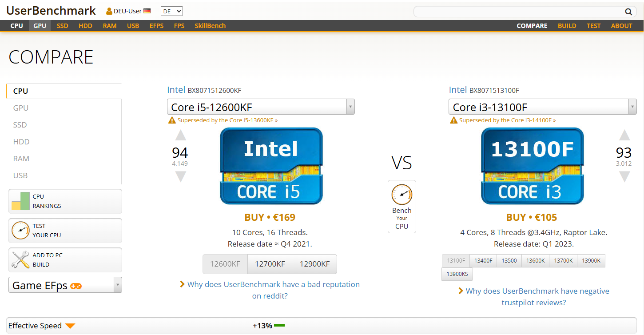Open the Core i3-13100F selector dropdown
The image size is (644, 335).
pyautogui.click(x=542, y=107)
